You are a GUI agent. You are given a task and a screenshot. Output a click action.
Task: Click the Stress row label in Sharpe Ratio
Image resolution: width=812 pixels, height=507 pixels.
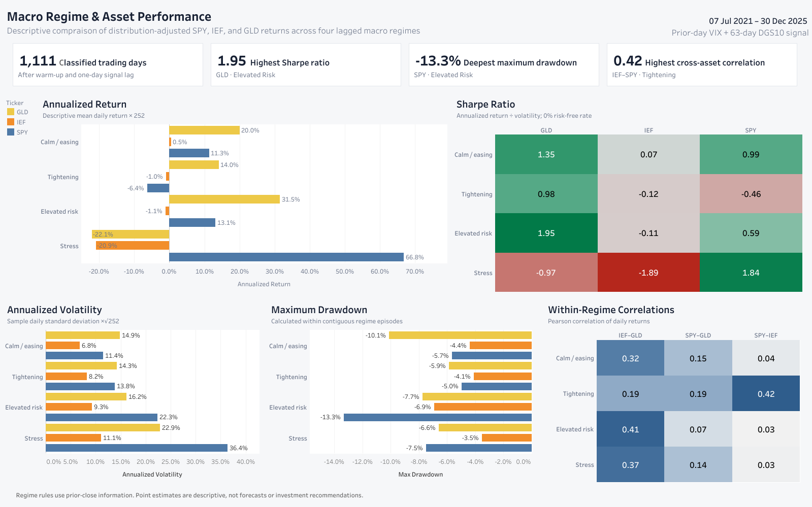[483, 273]
